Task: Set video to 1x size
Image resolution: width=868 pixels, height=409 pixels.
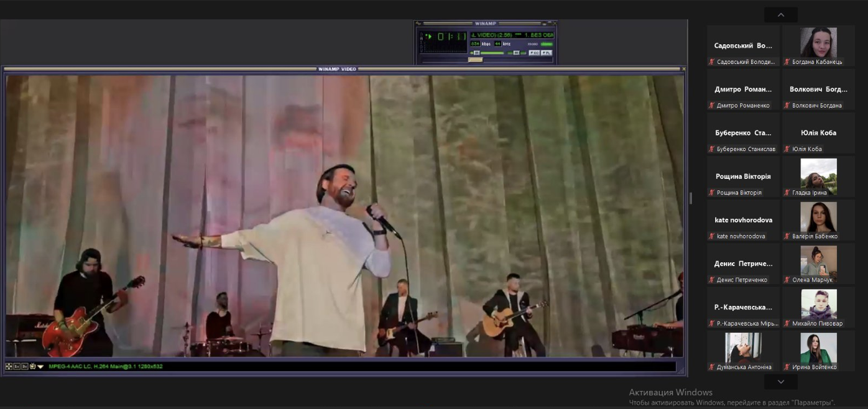Action: [17, 367]
